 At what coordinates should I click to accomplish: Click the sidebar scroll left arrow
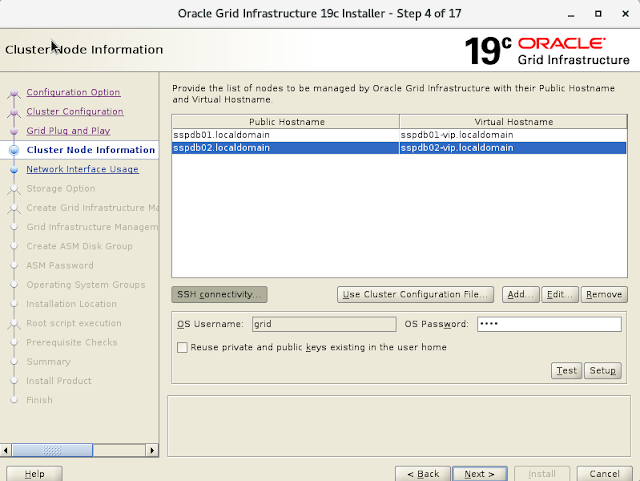(x=6, y=450)
